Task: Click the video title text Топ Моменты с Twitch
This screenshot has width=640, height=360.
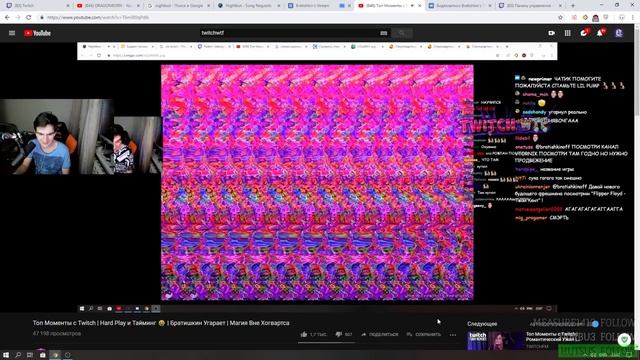Action: 64,323
